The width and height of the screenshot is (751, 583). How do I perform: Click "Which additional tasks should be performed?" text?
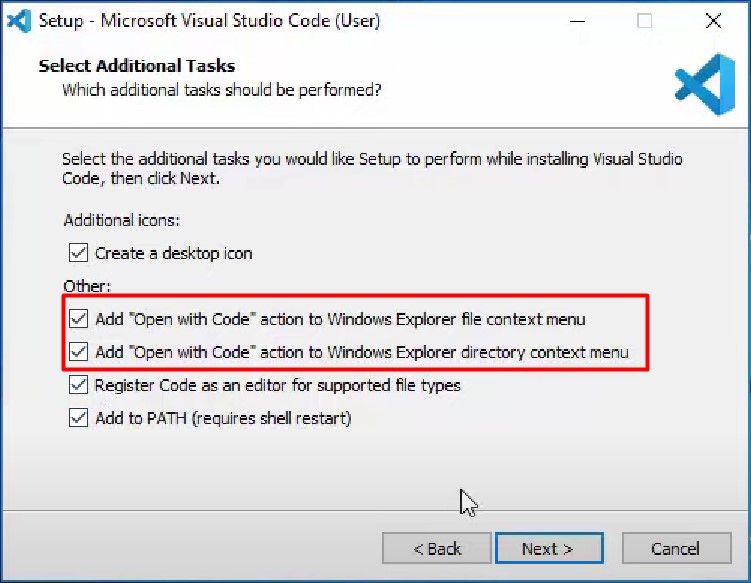click(221, 90)
